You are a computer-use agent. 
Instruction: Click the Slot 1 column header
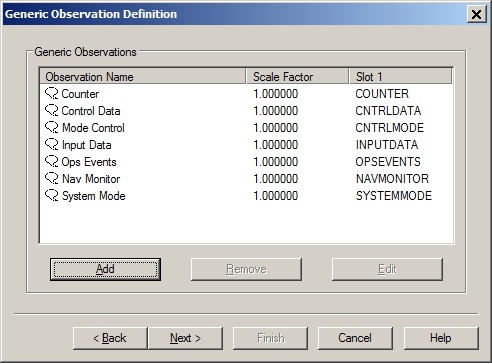(401, 76)
